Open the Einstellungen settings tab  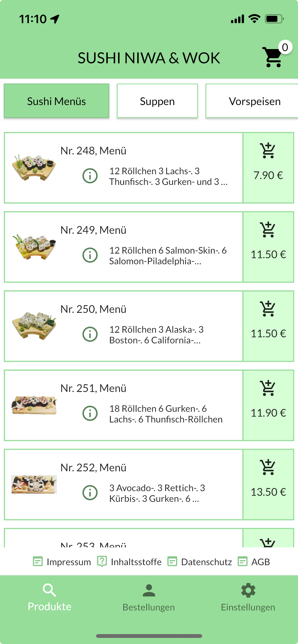coord(248,597)
